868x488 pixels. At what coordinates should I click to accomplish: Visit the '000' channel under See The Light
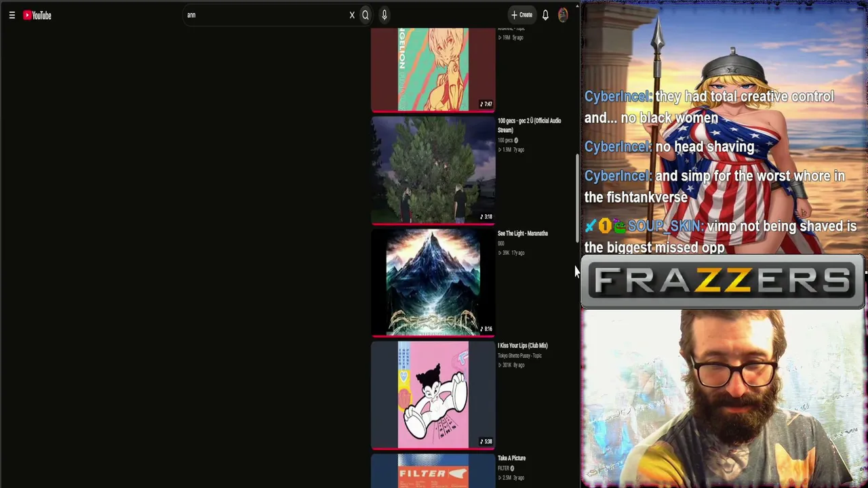pyautogui.click(x=501, y=243)
